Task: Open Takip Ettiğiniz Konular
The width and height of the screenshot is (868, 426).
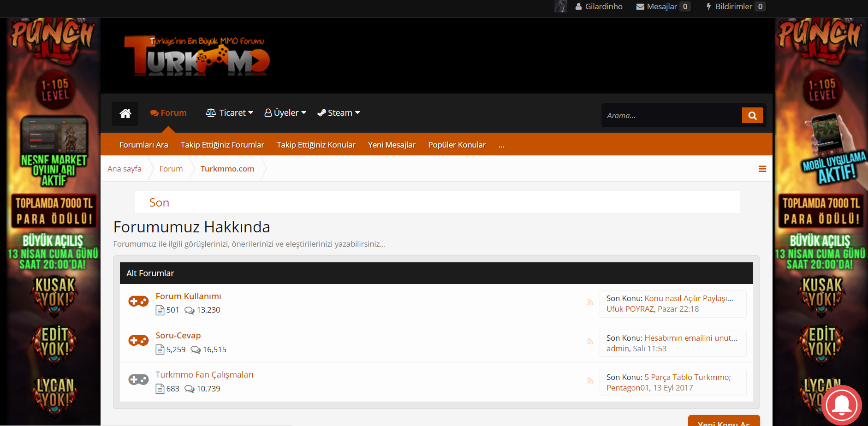Action: coord(316,145)
